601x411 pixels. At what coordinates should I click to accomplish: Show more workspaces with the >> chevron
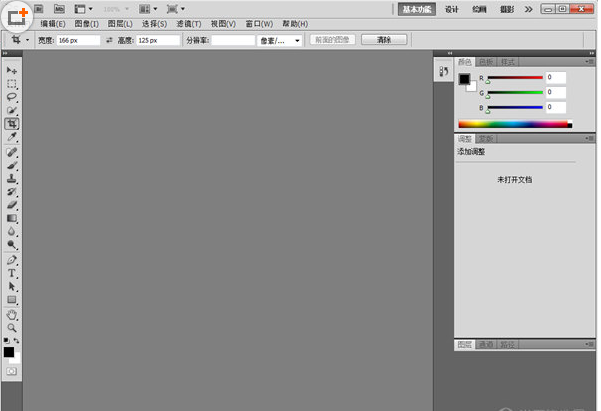[x=529, y=9]
